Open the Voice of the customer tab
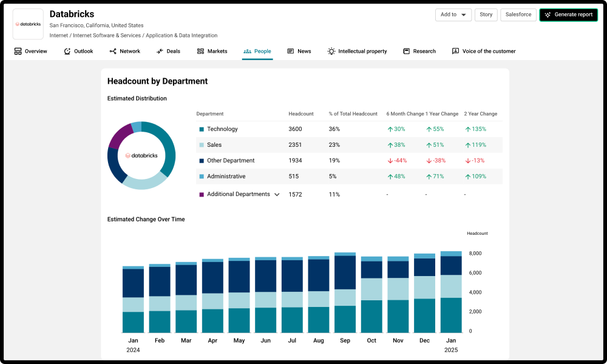 489,52
